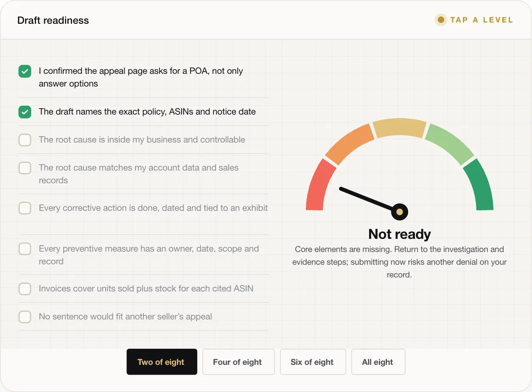Click the Draft readiness heading
The image size is (532, 392).
coord(53,20)
